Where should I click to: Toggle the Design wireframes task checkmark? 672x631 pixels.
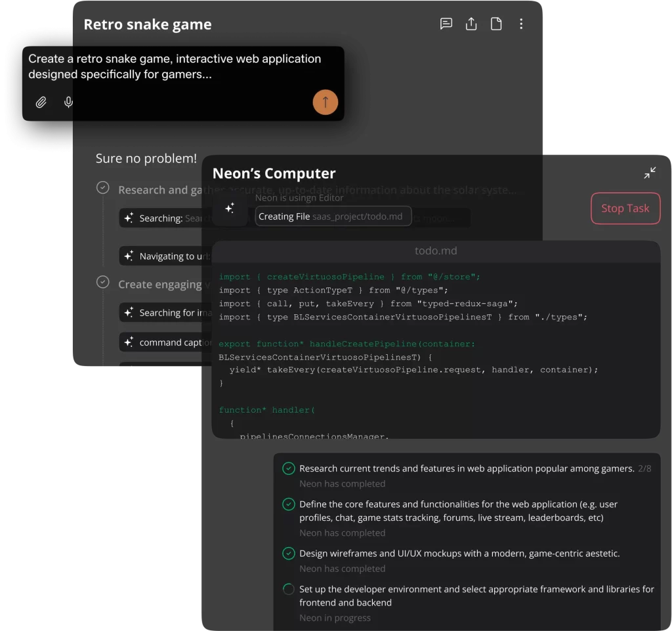point(288,554)
